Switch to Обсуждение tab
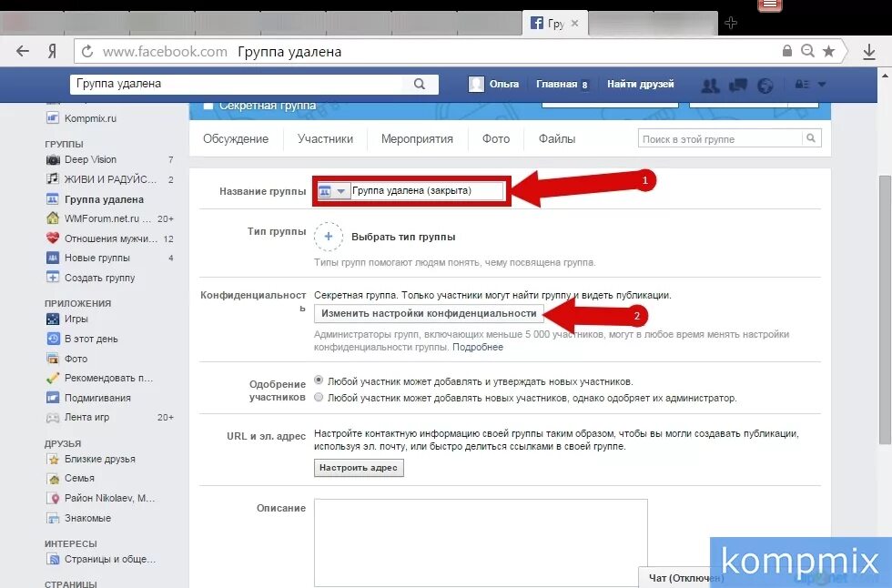 [236, 138]
